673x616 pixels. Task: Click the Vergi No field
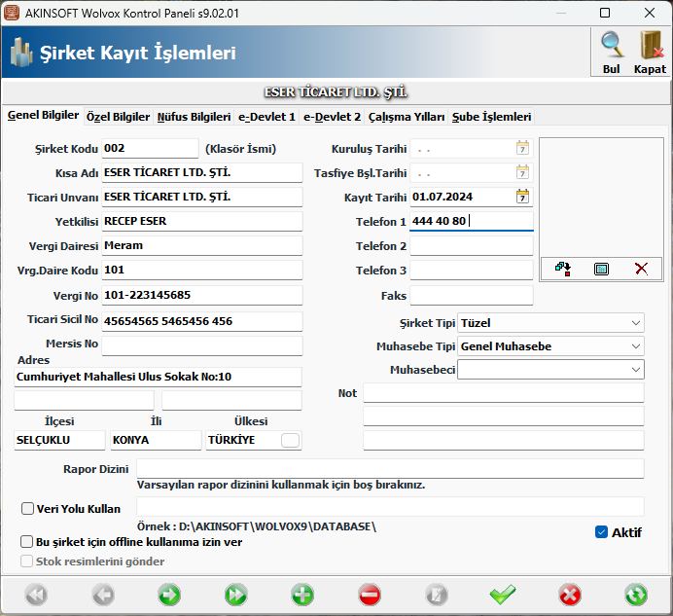[202, 295]
